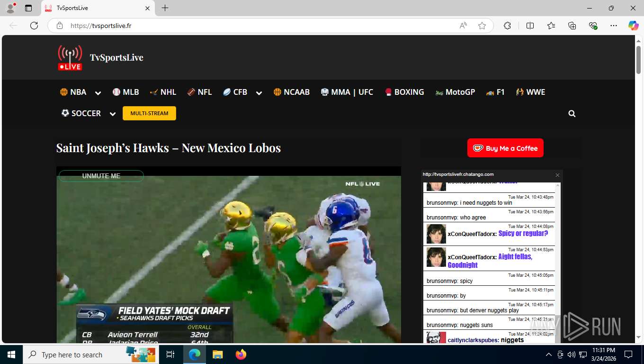Select chat message 'i need nuggets to win'
This screenshot has width=644, height=364.
pyautogui.click(x=486, y=203)
